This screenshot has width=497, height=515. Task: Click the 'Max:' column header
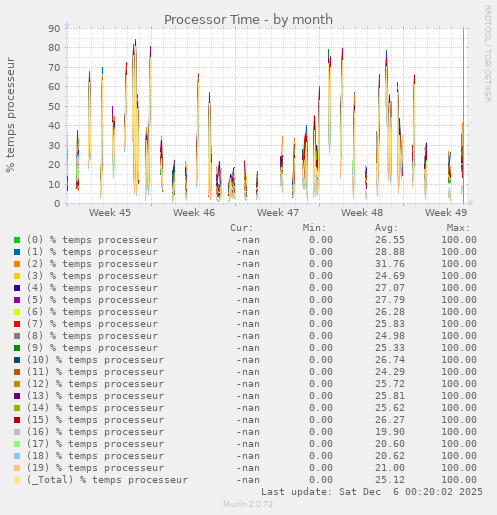click(x=458, y=228)
